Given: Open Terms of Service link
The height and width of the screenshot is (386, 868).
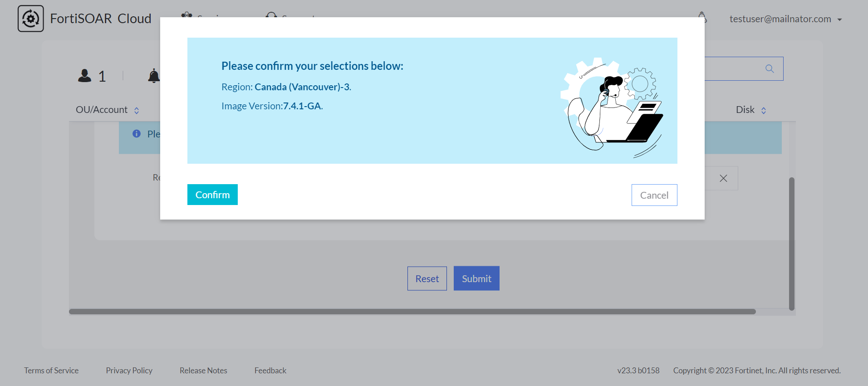Looking at the screenshot, I should (x=51, y=371).
